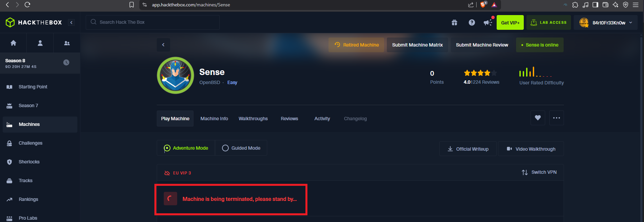Switch to the Machine Info tab

214,119
